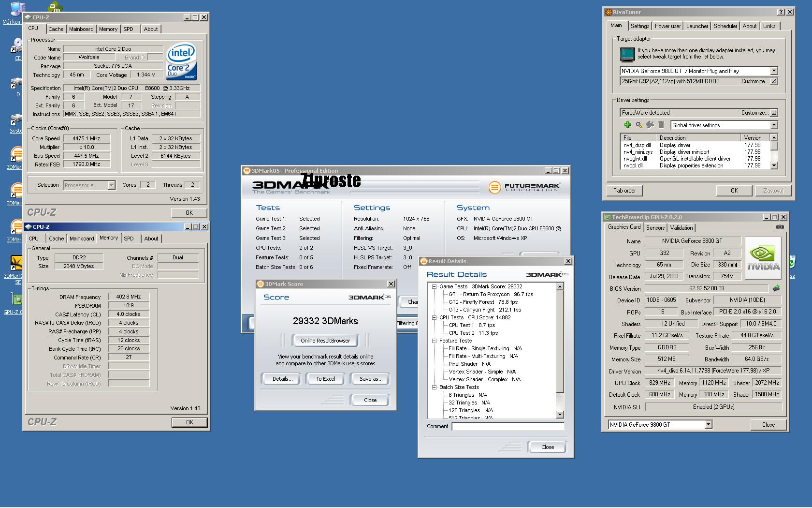Image resolution: width=812 pixels, height=508 pixels.
Task: Open the 3DMark2001 SE desktop shortcut
Action: click(16, 263)
